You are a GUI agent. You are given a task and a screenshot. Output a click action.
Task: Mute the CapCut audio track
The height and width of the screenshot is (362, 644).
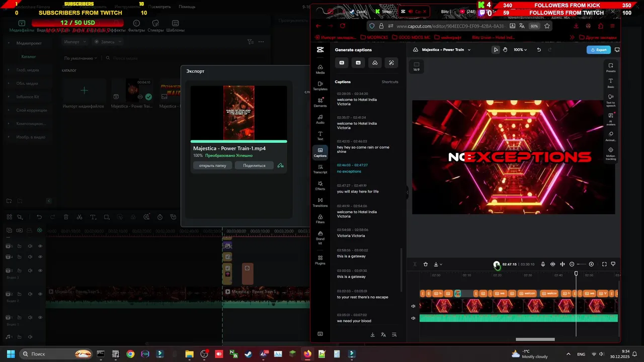(414, 318)
